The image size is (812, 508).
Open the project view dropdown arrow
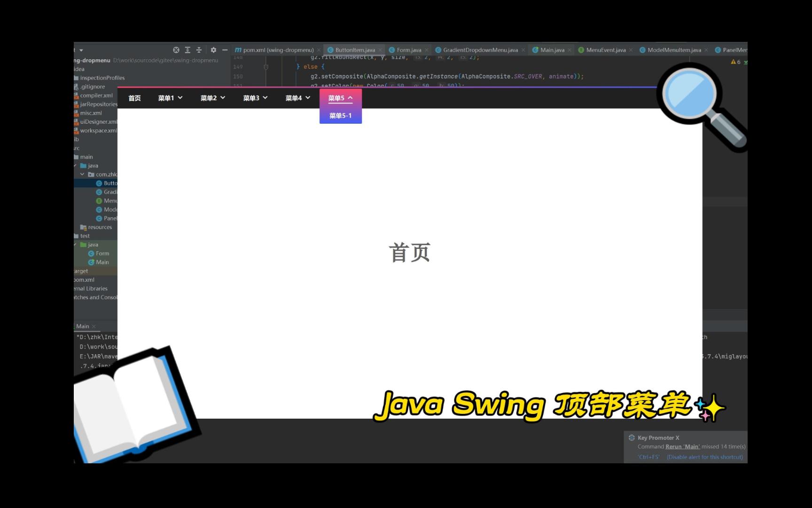[81, 50]
